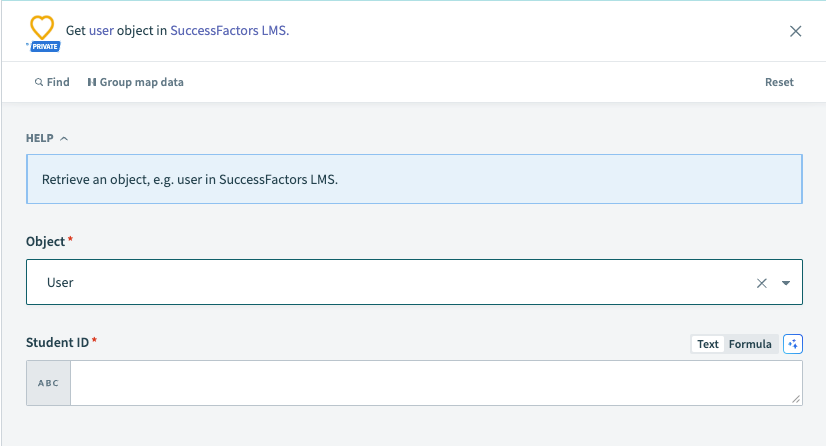826x446 pixels.
Task: Collapse the HELP section
Action: 47,138
